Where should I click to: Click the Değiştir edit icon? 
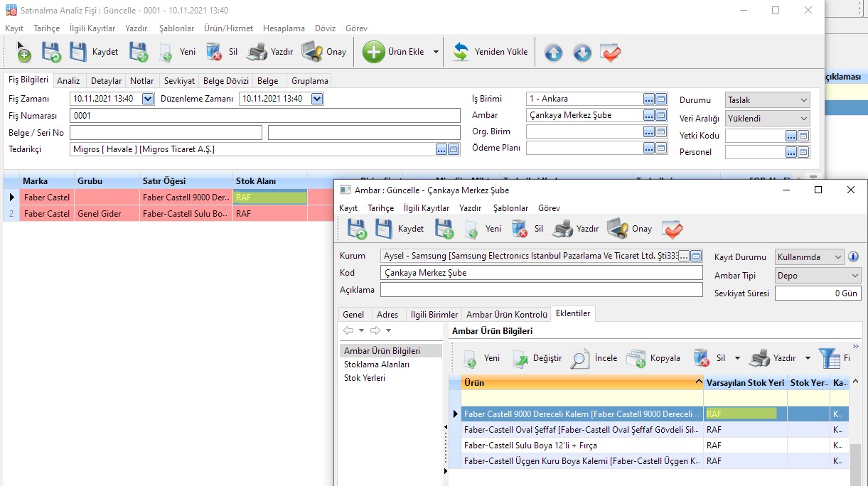[x=520, y=358]
